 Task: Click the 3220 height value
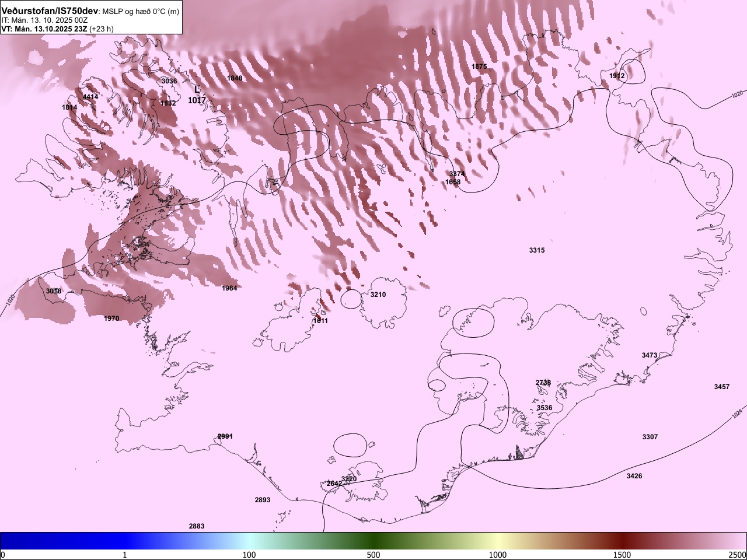349,479
